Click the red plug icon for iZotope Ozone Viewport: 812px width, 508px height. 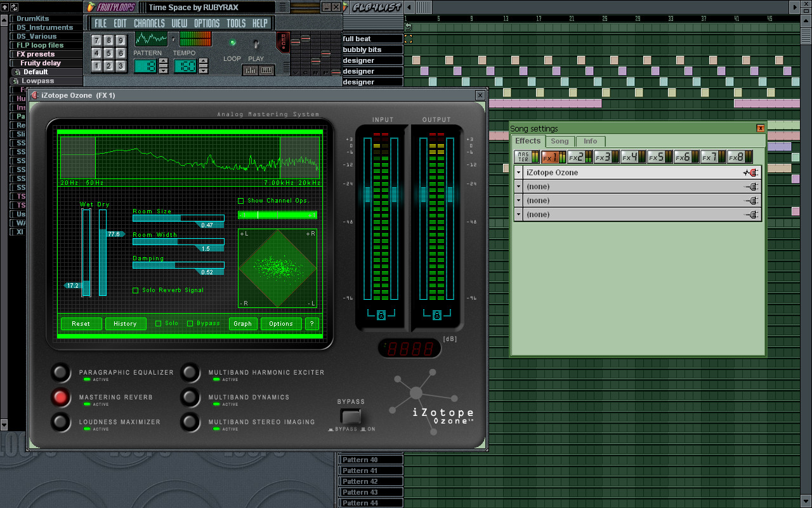pos(751,173)
